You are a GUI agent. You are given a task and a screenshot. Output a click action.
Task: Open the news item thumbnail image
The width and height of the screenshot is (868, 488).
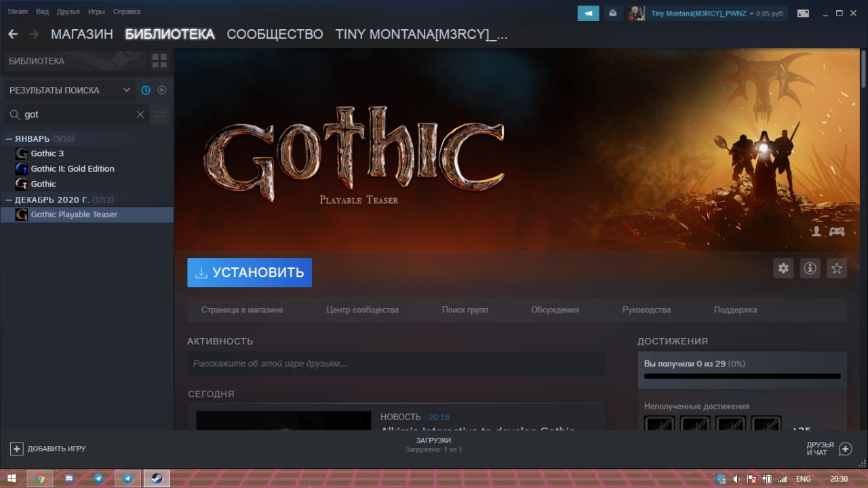[x=283, y=420]
